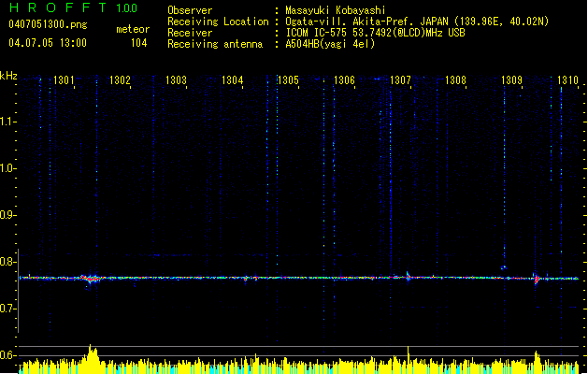
Task: Click the kHz axis unit label
Action: click(8, 76)
